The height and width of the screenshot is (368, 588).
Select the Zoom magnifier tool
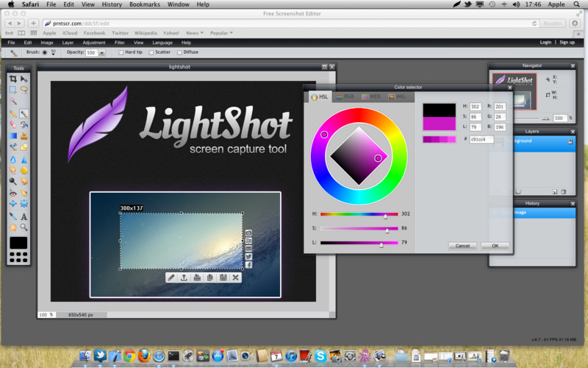[24, 227]
